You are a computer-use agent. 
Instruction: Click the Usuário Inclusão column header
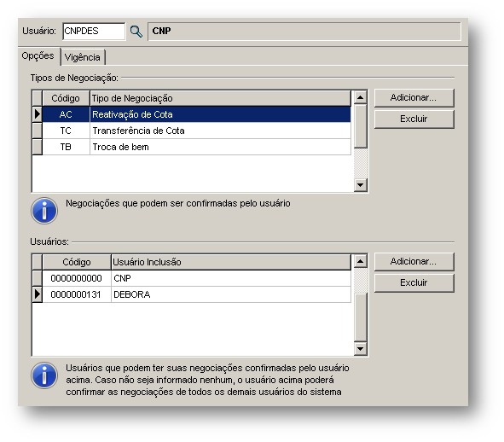click(x=231, y=262)
